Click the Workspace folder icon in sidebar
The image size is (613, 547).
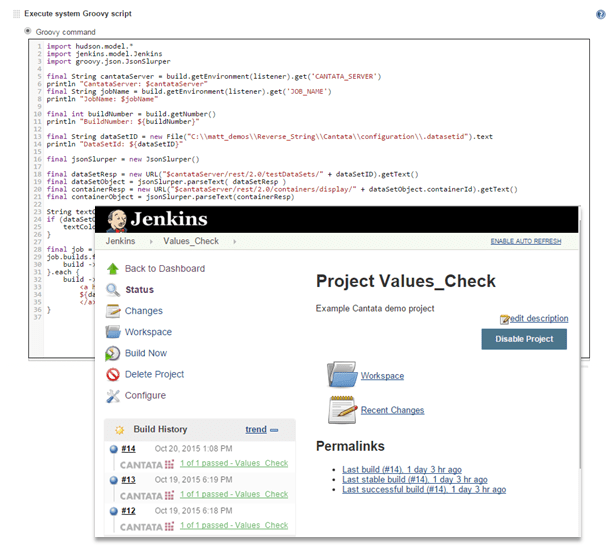(113, 332)
